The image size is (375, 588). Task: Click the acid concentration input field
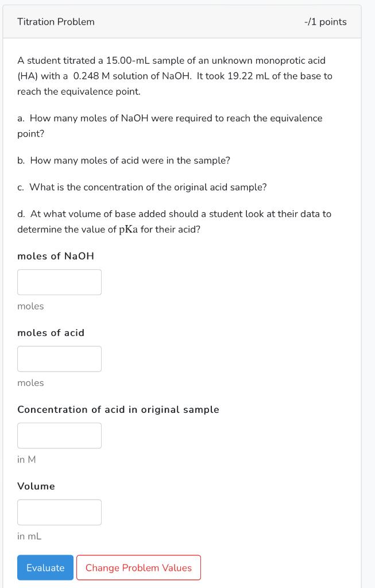tap(59, 435)
